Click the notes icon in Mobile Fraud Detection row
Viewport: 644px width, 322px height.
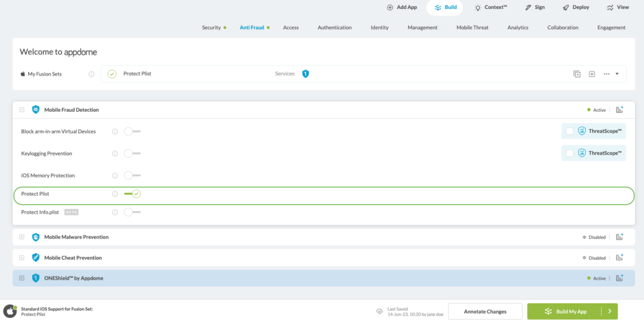(619, 110)
